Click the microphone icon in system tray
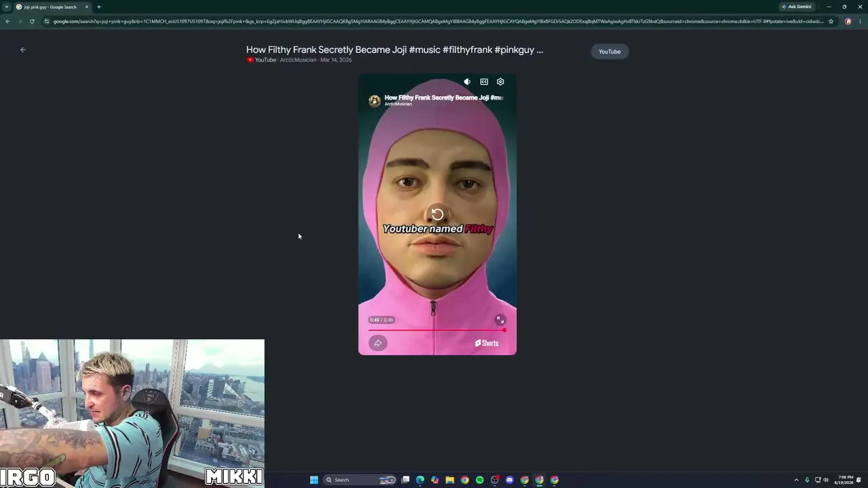Viewport: 868px width, 488px height. point(807,480)
